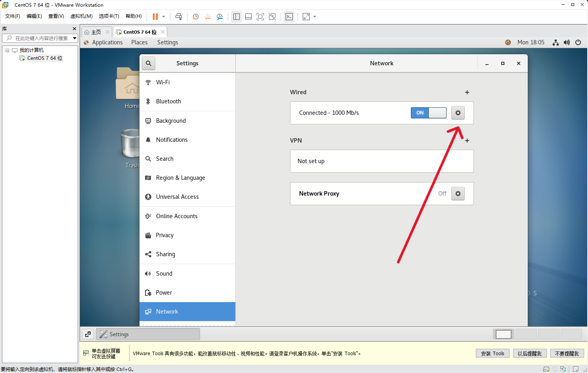Open the 文件(F) menu
Image resolution: width=588 pixels, height=373 pixels.
point(13,16)
